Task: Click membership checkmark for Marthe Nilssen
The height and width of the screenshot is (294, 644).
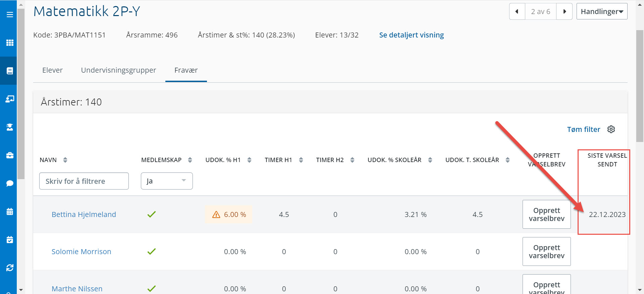Action: [152, 288]
